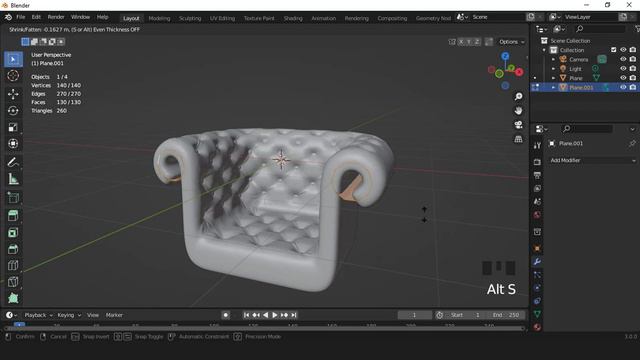
Task: Select the Extrude Region tool
Action: pos(13,216)
